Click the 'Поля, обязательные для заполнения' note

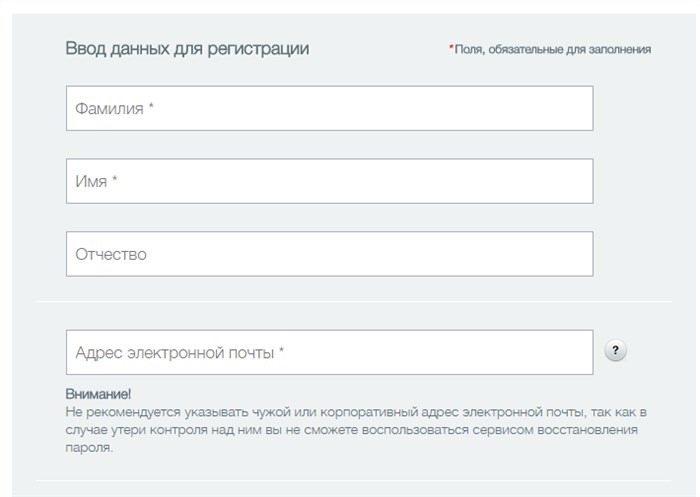550,49
